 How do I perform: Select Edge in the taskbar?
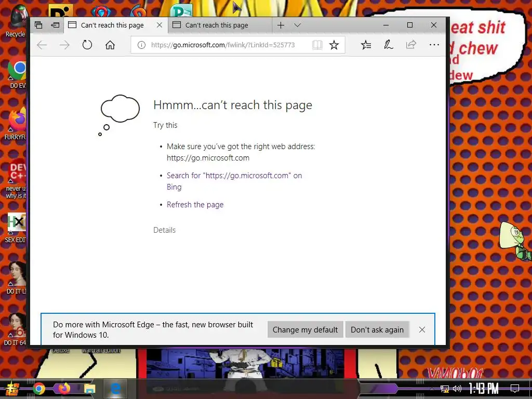(x=115, y=389)
